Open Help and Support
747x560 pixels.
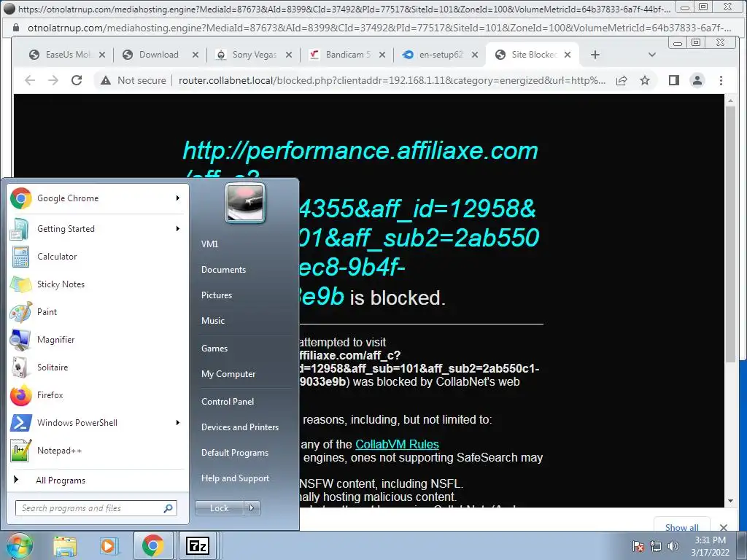[x=235, y=478]
